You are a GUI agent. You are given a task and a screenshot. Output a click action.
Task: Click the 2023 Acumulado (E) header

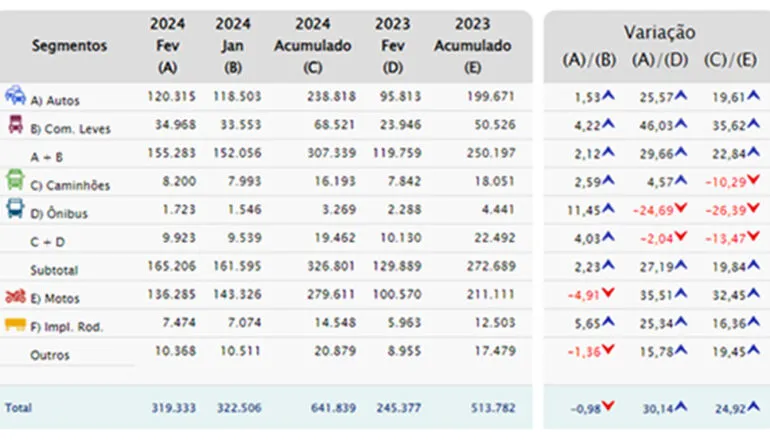pyautogui.click(x=472, y=46)
